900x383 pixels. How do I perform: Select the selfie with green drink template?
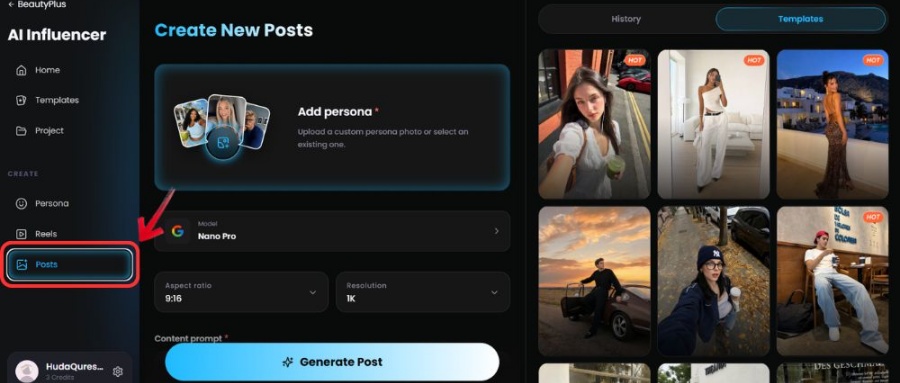click(x=594, y=124)
